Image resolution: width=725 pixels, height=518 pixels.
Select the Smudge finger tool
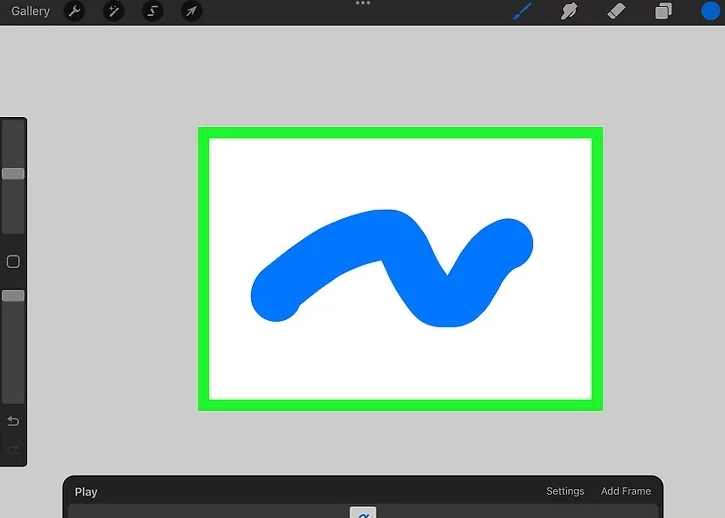pos(571,12)
